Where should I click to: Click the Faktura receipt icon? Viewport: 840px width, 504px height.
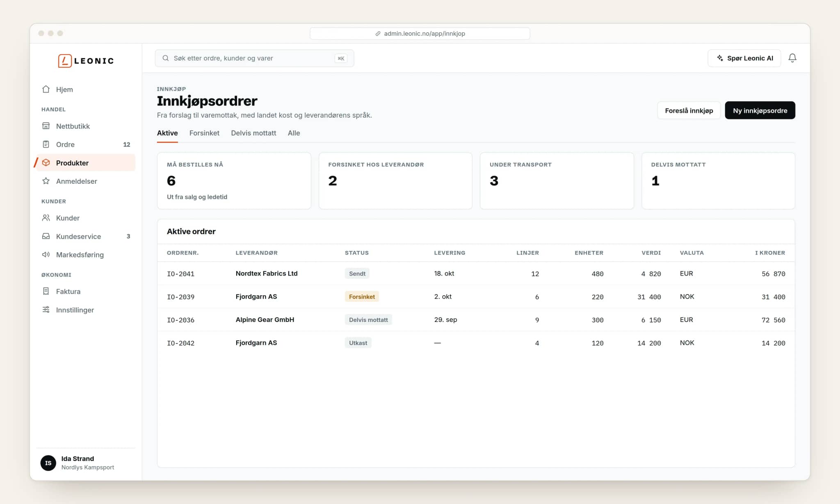[46, 291]
